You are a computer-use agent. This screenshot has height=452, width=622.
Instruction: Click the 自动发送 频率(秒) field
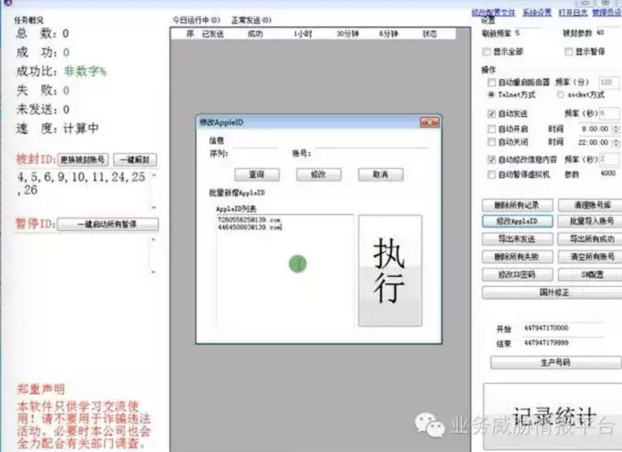coord(609,113)
